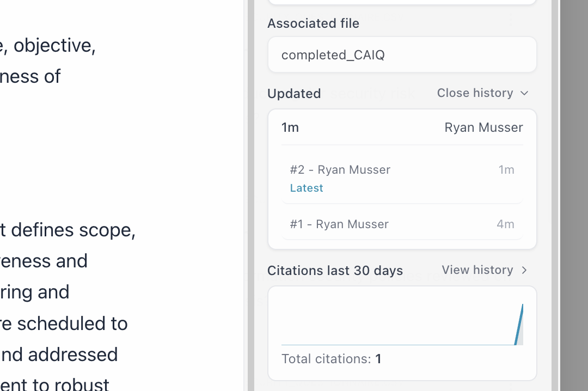The height and width of the screenshot is (391, 588).
Task: Click the Citations last 30 days label
Action: pyautogui.click(x=335, y=270)
